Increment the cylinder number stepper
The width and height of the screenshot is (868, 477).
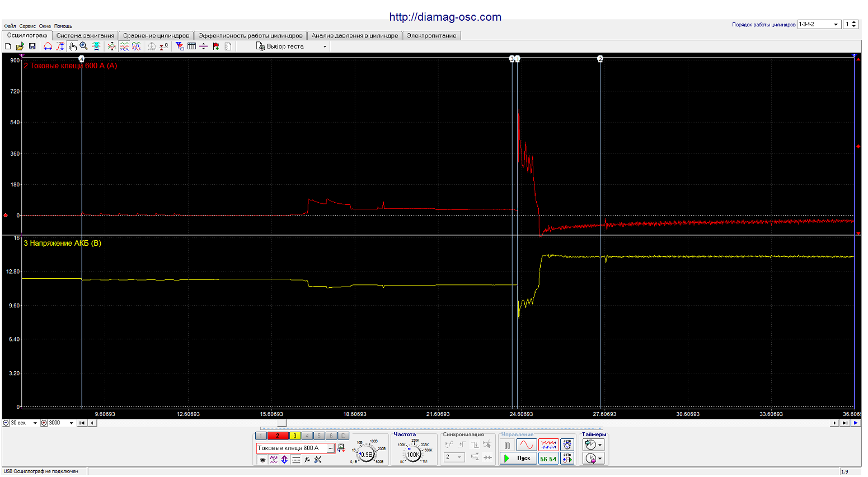[854, 22]
